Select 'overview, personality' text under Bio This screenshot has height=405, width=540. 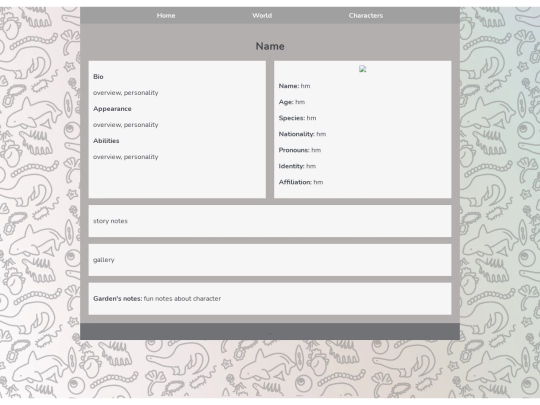point(126,93)
